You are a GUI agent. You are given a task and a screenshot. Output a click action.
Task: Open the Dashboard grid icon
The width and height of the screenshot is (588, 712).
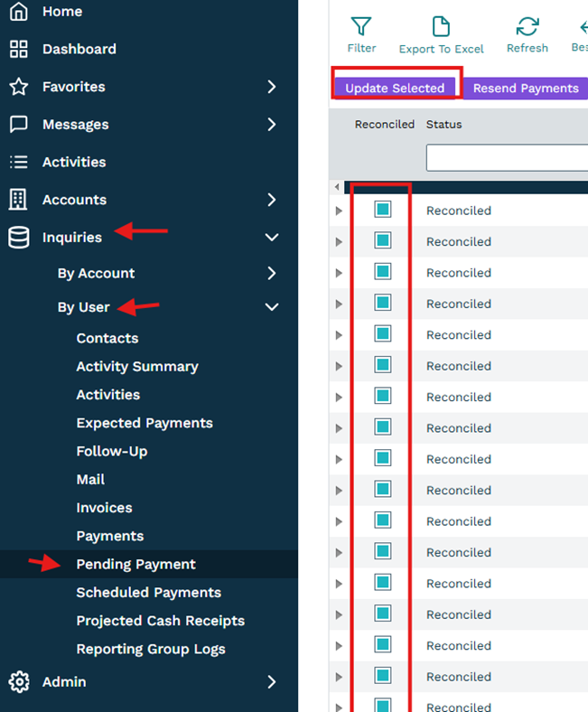[x=18, y=50]
